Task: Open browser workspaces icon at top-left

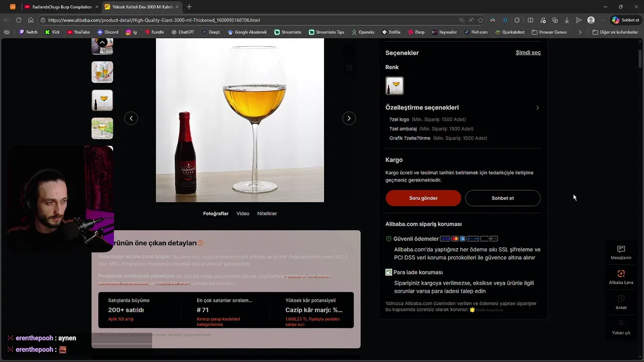Action: tap(13, 7)
